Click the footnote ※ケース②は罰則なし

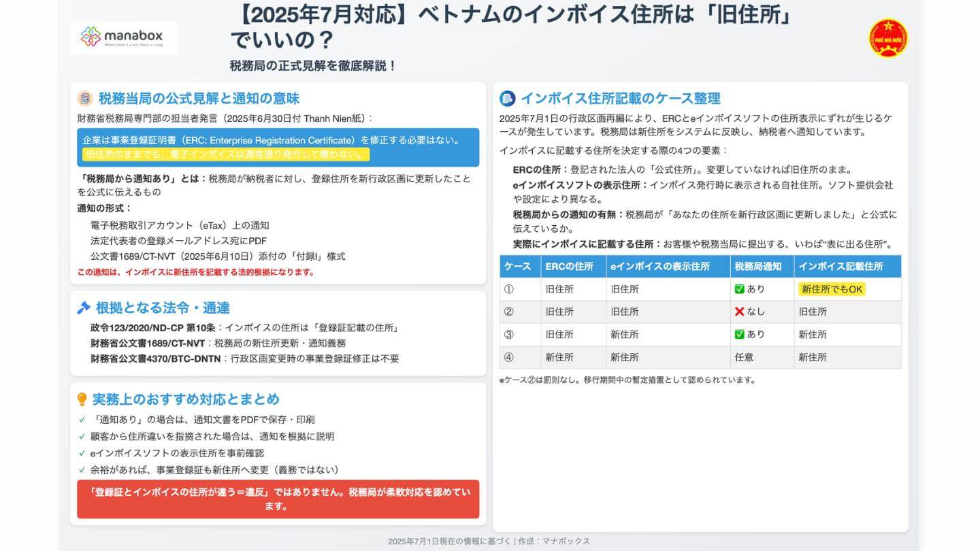627,380
